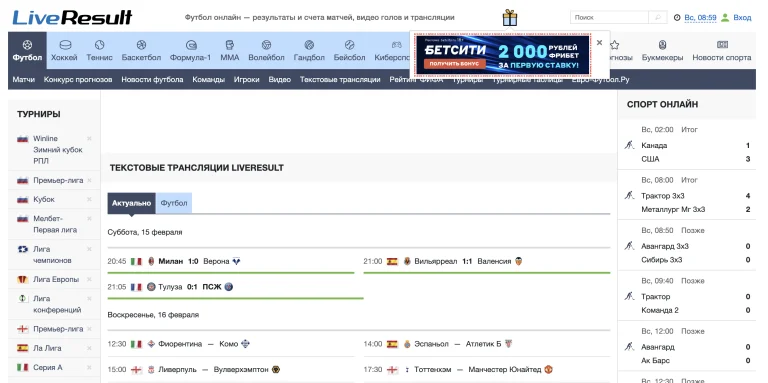Open the Sports news section icon

click(x=722, y=45)
